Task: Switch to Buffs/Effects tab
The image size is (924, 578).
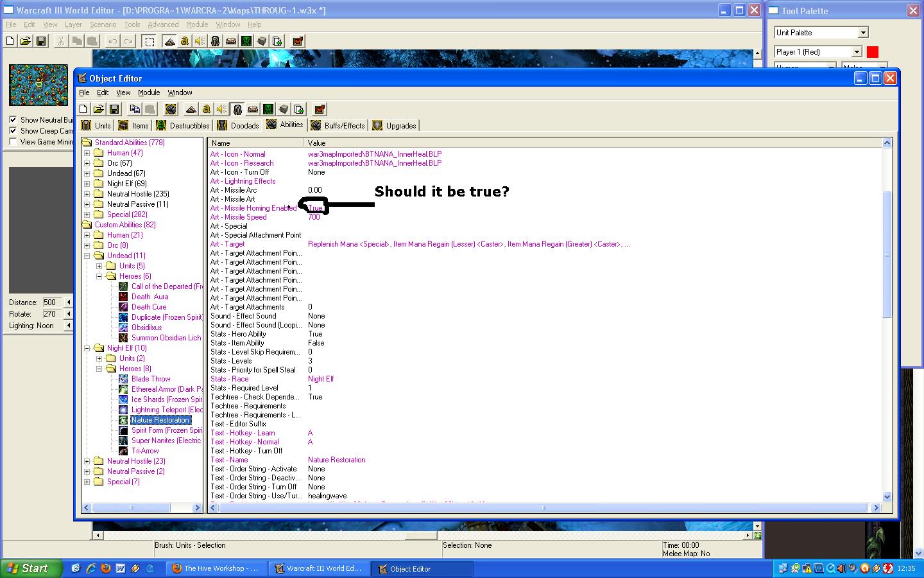Action: click(x=338, y=126)
